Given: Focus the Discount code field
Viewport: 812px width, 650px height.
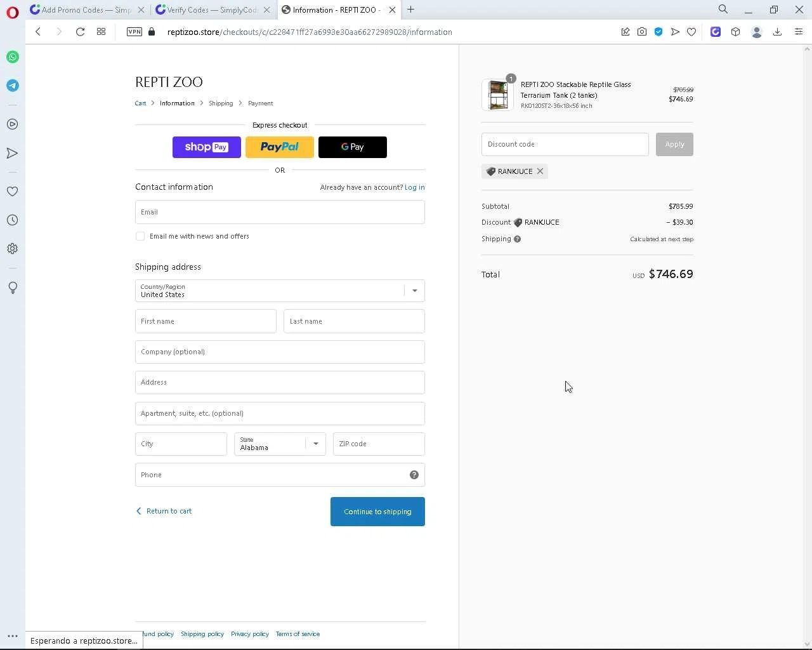Looking at the screenshot, I should (565, 144).
